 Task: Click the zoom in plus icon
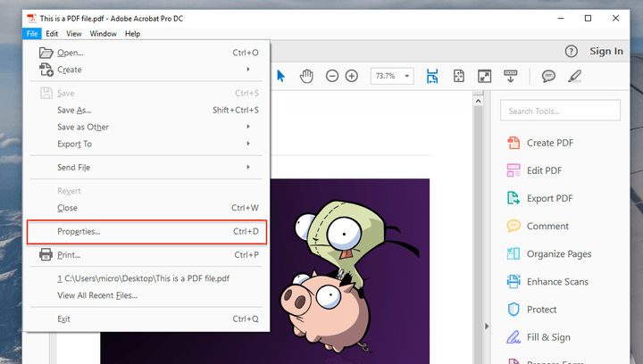tap(352, 76)
